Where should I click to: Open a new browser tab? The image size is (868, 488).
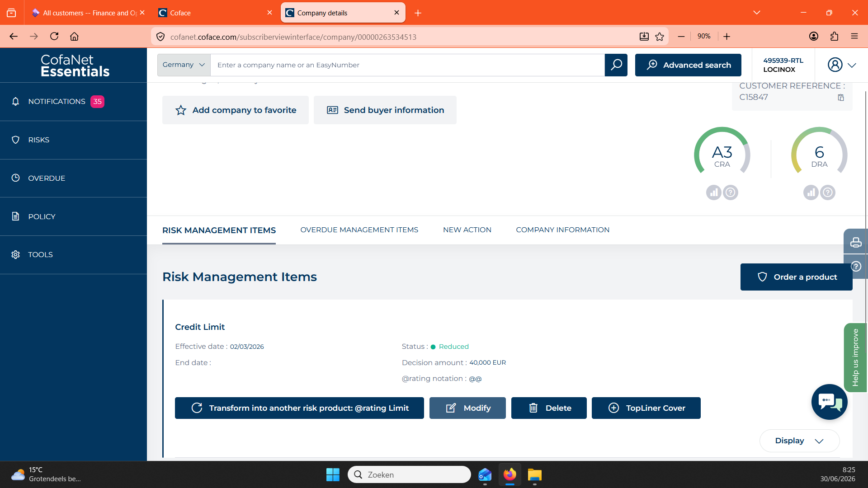(418, 13)
